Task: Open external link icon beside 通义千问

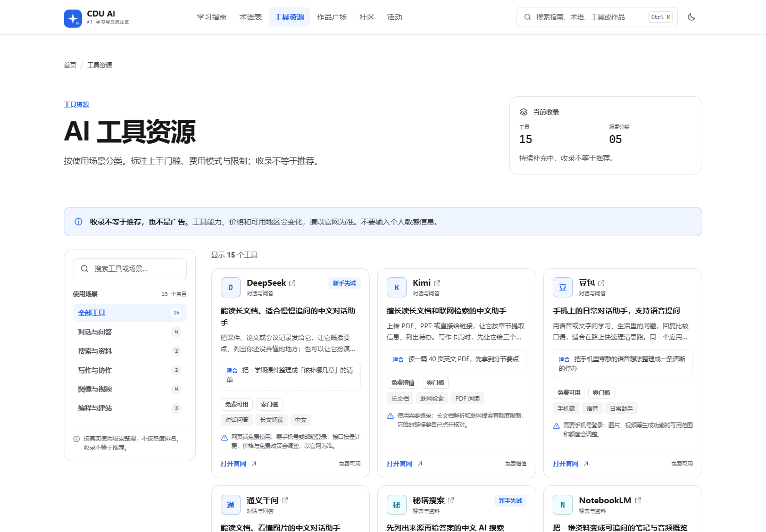Action: tap(285, 501)
